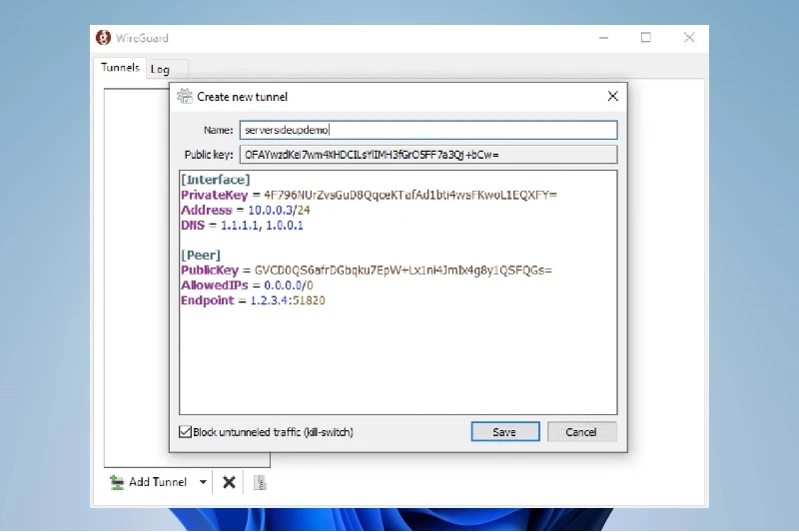
Task: Click the Cancel button
Action: (581, 432)
